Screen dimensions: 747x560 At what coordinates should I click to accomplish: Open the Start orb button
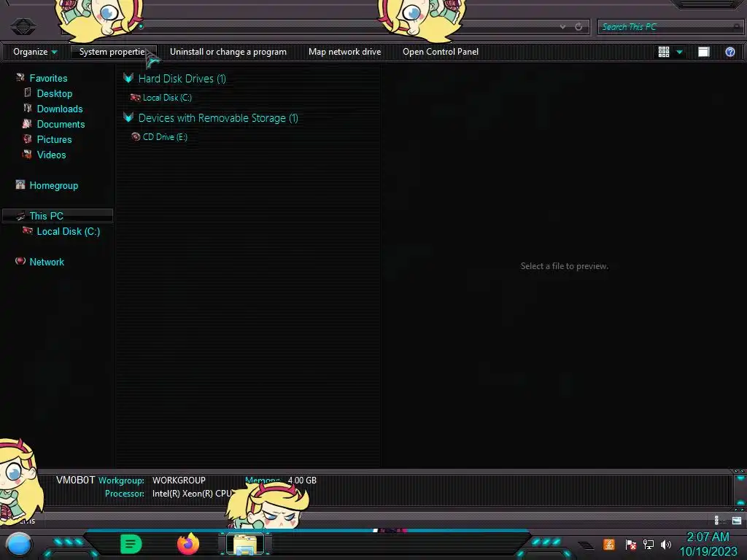[19, 544]
